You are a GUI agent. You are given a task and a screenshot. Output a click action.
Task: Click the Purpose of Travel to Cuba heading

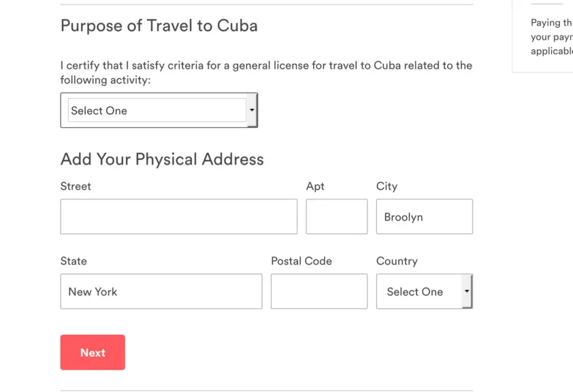[159, 26]
